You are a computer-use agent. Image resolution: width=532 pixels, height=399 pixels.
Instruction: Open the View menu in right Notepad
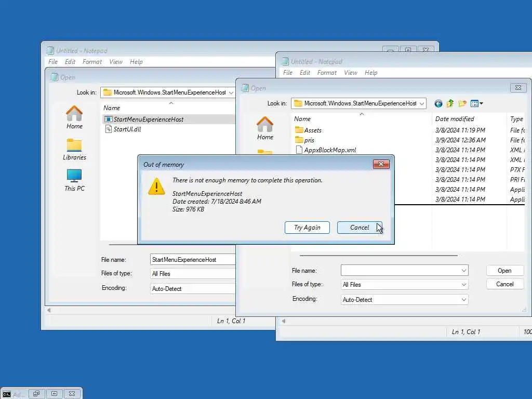click(x=351, y=73)
